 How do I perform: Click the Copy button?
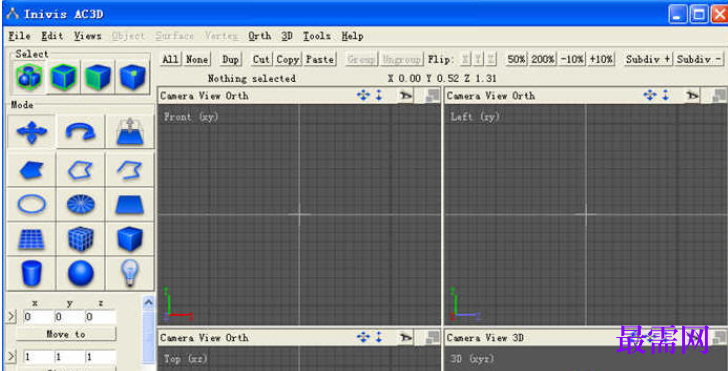(x=288, y=59)
